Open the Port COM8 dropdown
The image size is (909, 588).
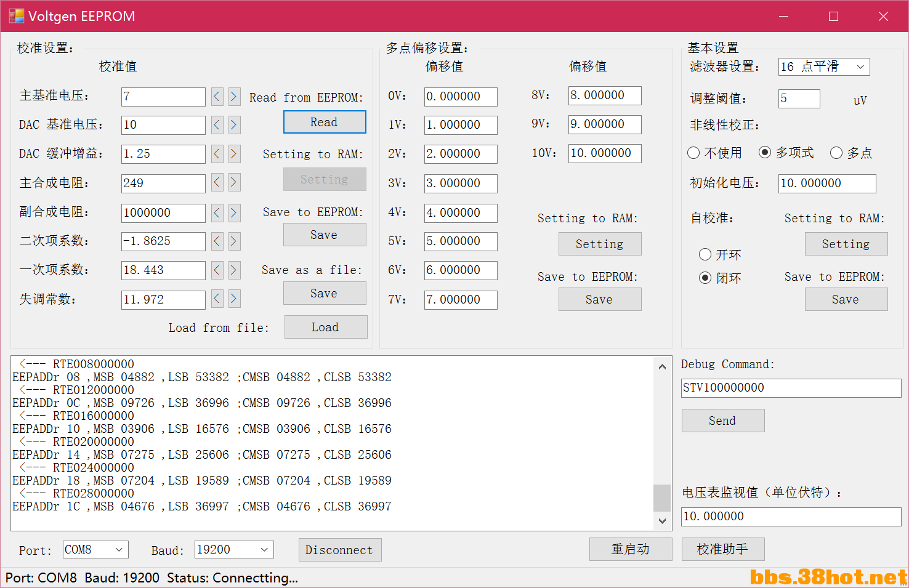pyautogui.click(x=95, y=549)
